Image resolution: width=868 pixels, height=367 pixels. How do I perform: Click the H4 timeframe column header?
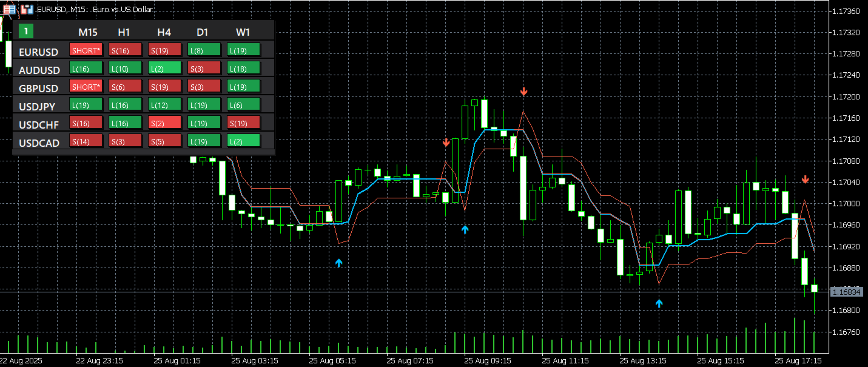tap(164, 32)
